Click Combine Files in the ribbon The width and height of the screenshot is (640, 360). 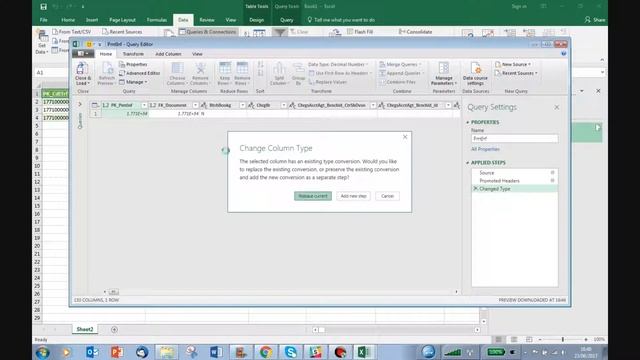(398, 82)
